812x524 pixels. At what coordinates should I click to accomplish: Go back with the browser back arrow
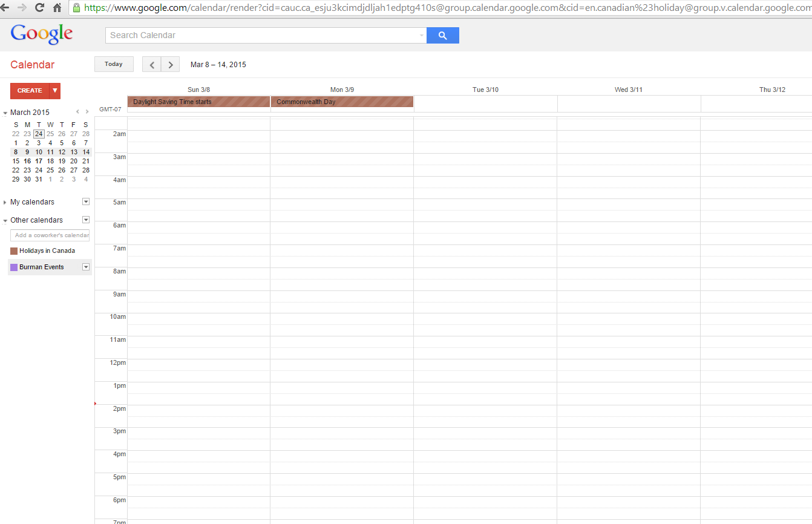(x=5, y=8)
